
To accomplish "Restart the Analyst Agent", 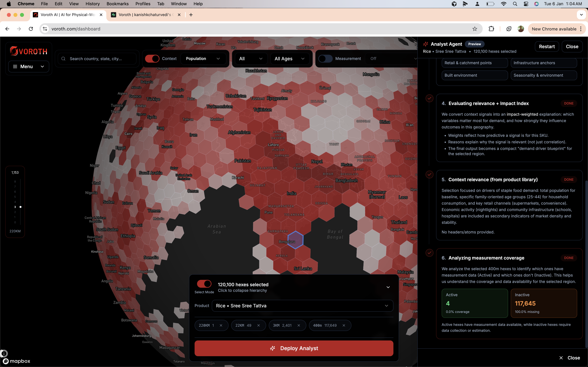I will (x=547, y=46).
